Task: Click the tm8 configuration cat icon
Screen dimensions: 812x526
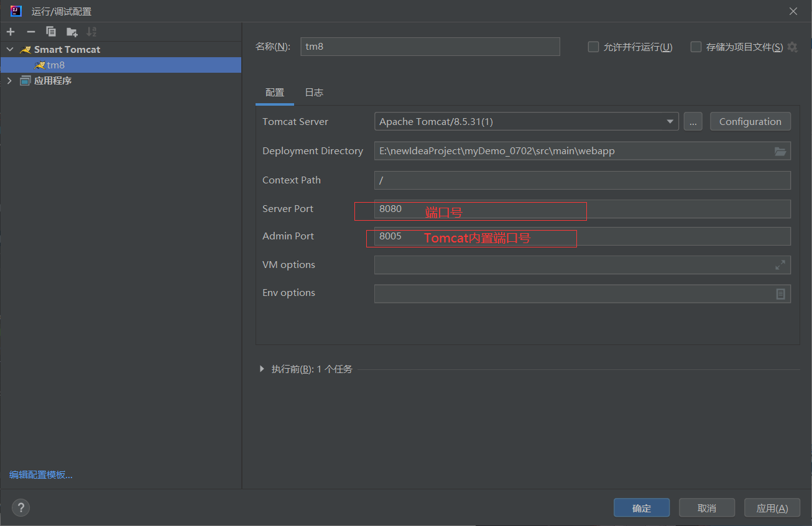Action: pos(39,65)
